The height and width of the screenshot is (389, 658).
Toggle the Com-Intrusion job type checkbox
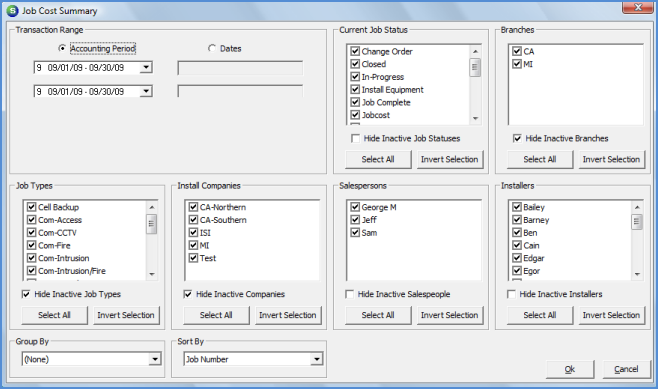pos(31,258)
